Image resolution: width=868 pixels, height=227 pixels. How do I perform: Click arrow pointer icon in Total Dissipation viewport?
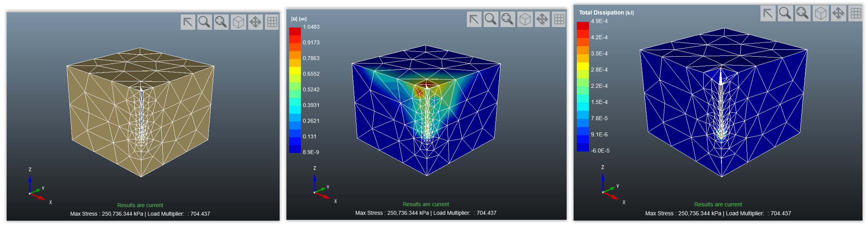768,13
